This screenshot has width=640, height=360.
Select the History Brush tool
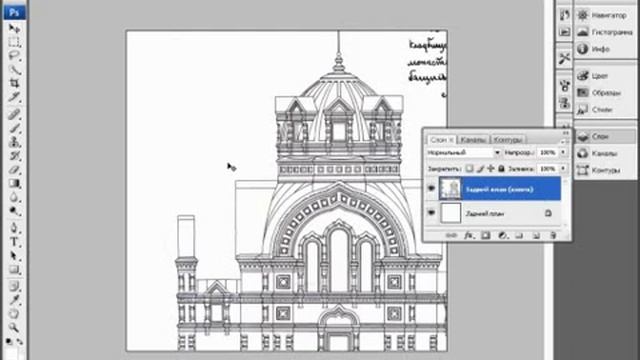15,156
